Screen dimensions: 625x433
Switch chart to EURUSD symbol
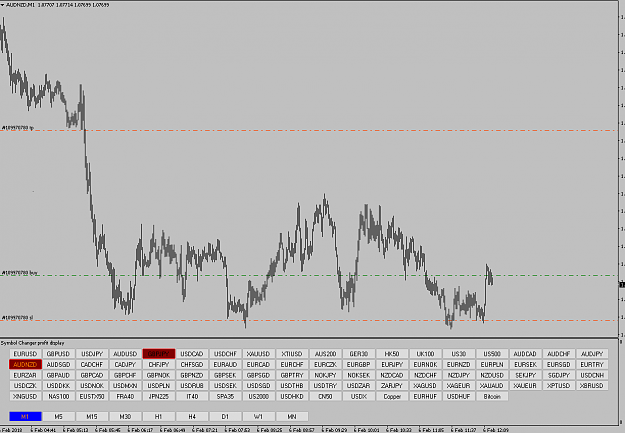[25, 354]
